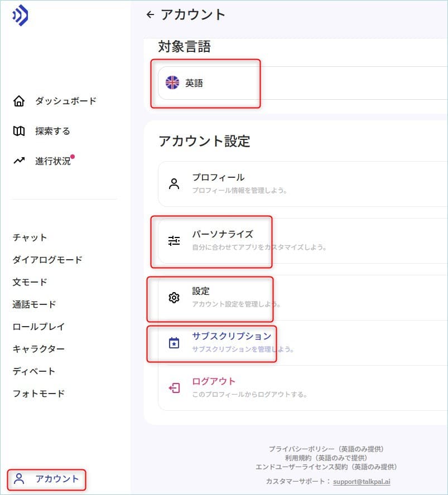Click the trend icon for 進行状況
448x495 pixels.
point(19,161)
